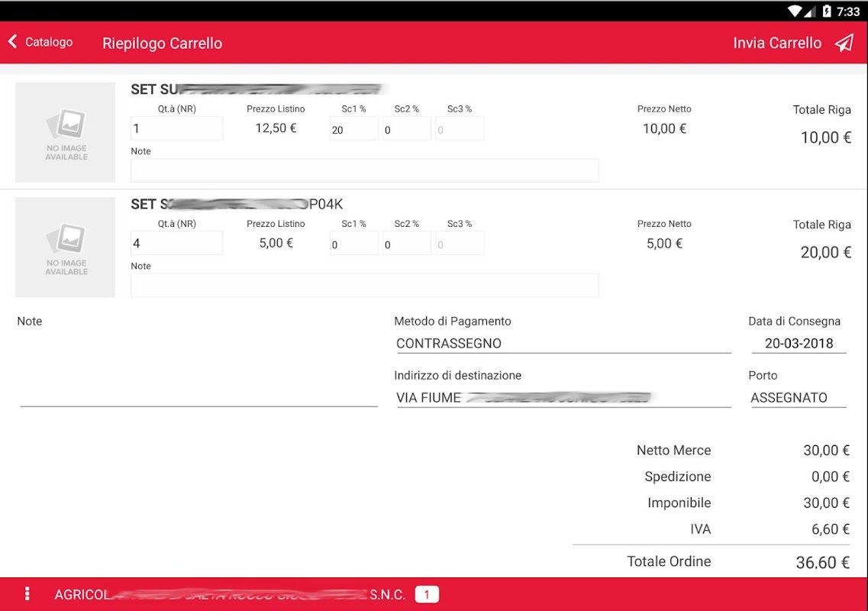Edit quantity field showing 4
The height and width of the screenshot is (611, 868).
coord(176,243)
